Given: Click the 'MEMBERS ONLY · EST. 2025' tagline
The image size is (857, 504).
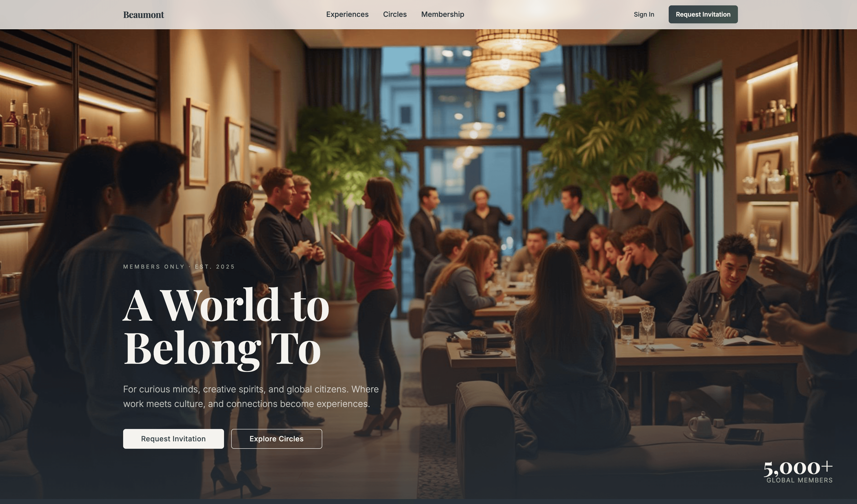Looking at the screenshot, I should point(179,266).
